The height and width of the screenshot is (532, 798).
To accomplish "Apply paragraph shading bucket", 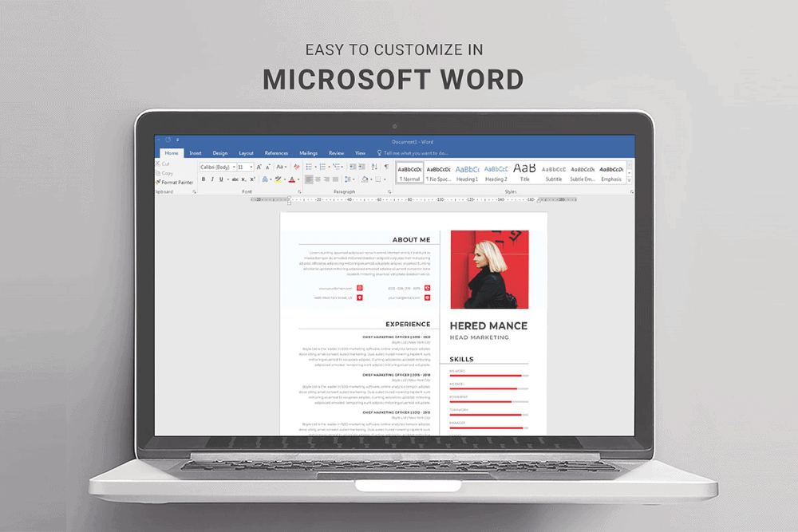I will [365, 179].
